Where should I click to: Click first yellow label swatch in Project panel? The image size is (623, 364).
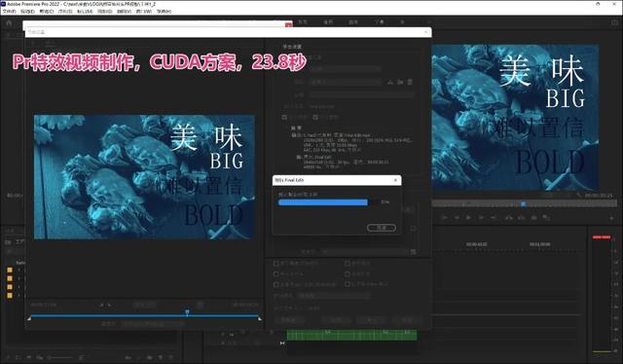click(x=10, y=270)
